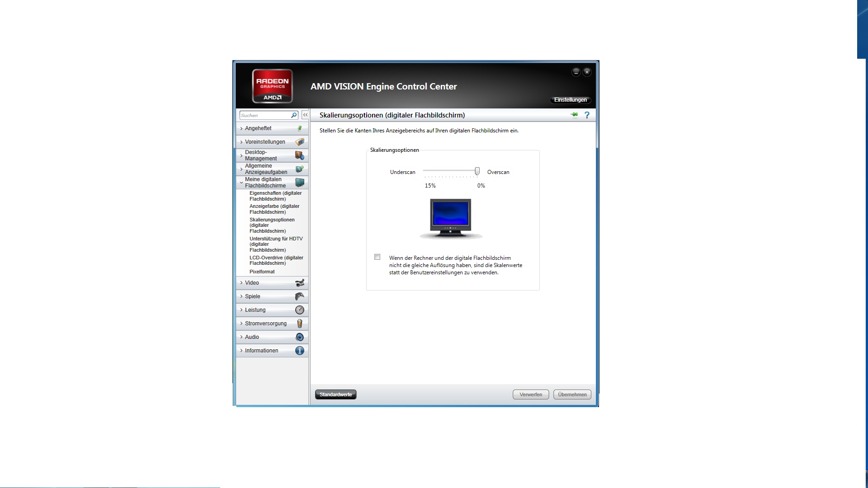Open the Pixelformat page
The height and width of the screenshot is (488, 868).
click(x=262, y=272)
